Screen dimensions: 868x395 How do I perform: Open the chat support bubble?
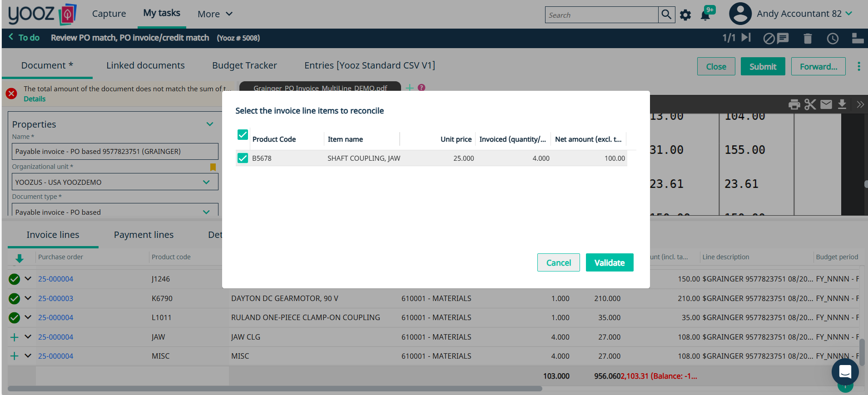(x=845, y=371)
